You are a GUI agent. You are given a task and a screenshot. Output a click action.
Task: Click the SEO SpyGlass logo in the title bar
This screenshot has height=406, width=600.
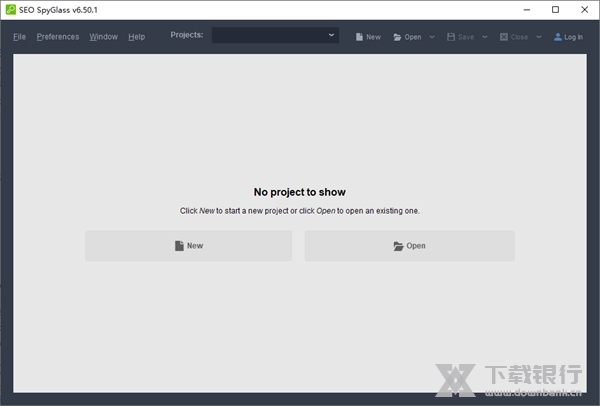tap(10, 9)
